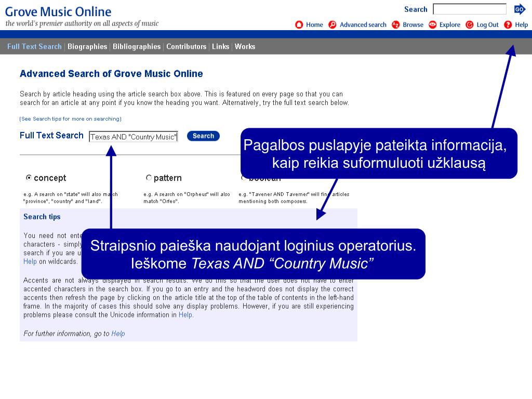Open the See Search tips link
The image size is (532, 399).
tap(70, 119)
